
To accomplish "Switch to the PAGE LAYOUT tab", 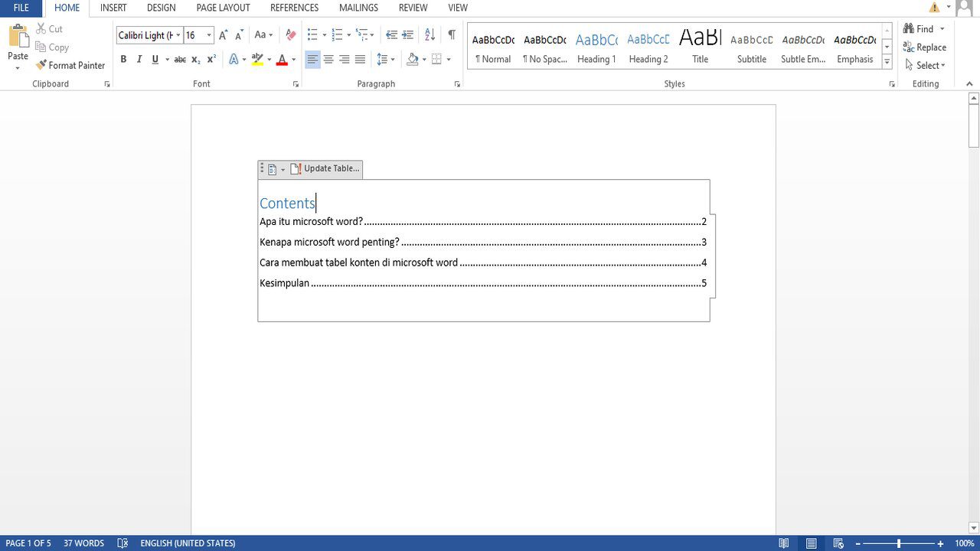I will pyautogui.click(x=223, y=8).
